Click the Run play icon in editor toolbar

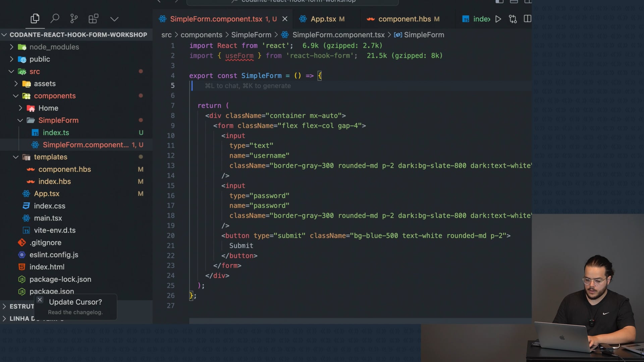point(498,19)
